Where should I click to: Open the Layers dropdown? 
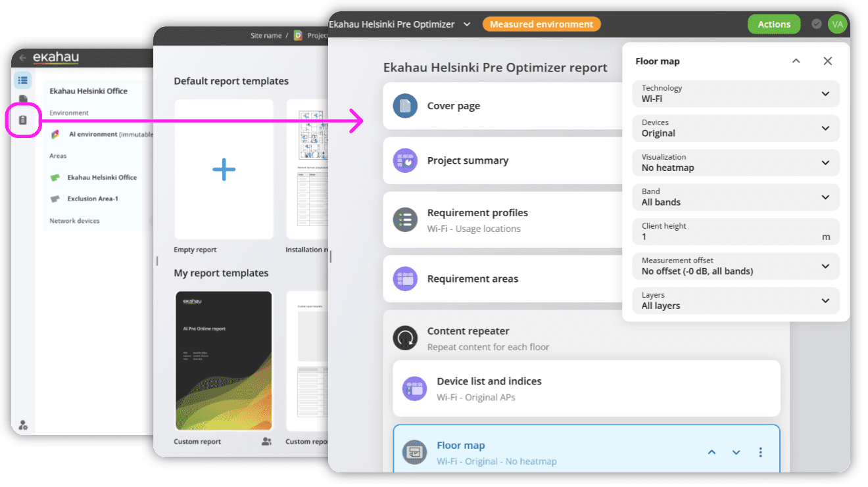(735, 300)
